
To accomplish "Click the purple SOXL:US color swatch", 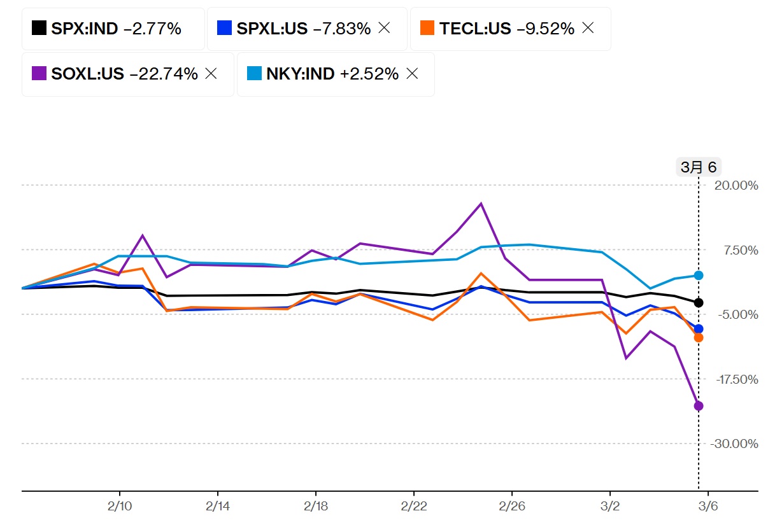I will pyautogui.click(x=39, y=74).
